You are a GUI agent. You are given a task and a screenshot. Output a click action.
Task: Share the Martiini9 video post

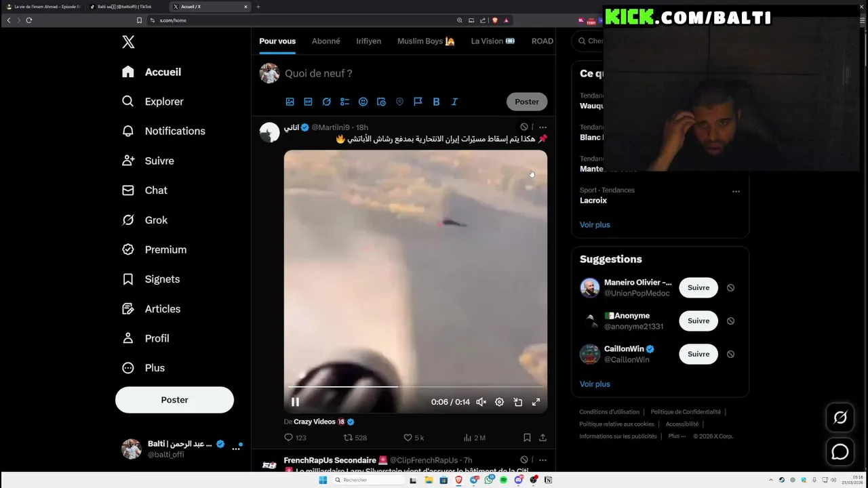(542, 438)
